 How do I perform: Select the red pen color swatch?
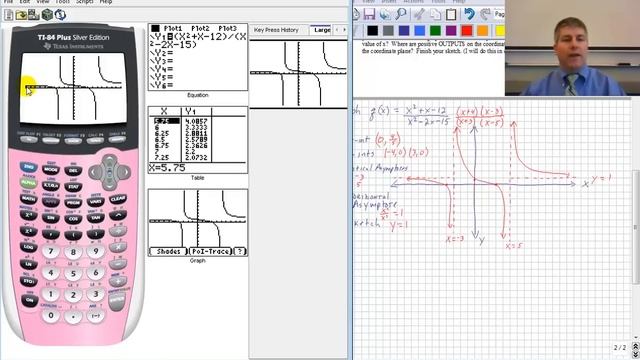tap(467, 31)
